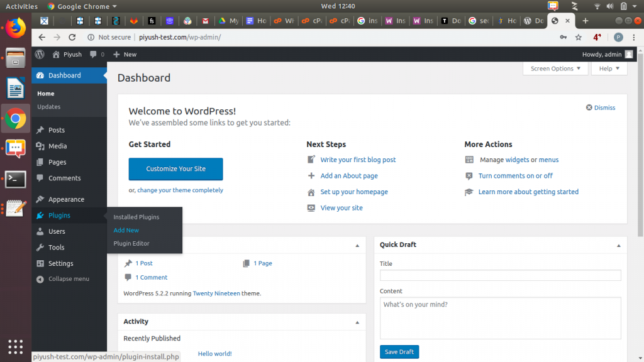Open Set up your homepage link
This screenshot has width=644, height=362.
354,192
